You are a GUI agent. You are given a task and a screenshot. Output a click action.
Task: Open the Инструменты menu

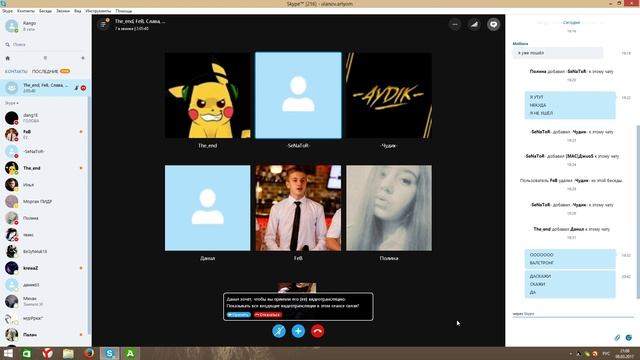click(x=98, y=11)
